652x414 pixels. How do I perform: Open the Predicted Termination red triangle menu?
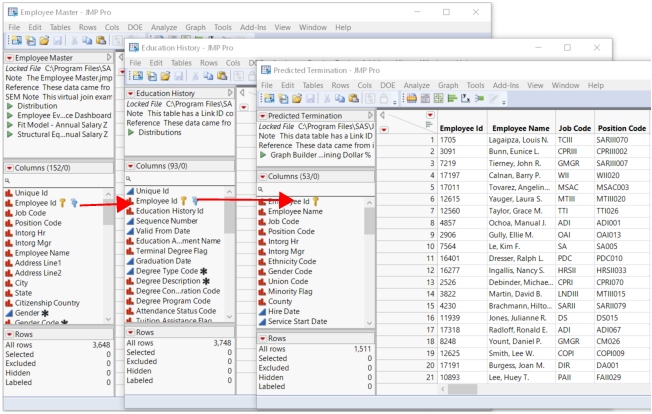tap(263, 117)
